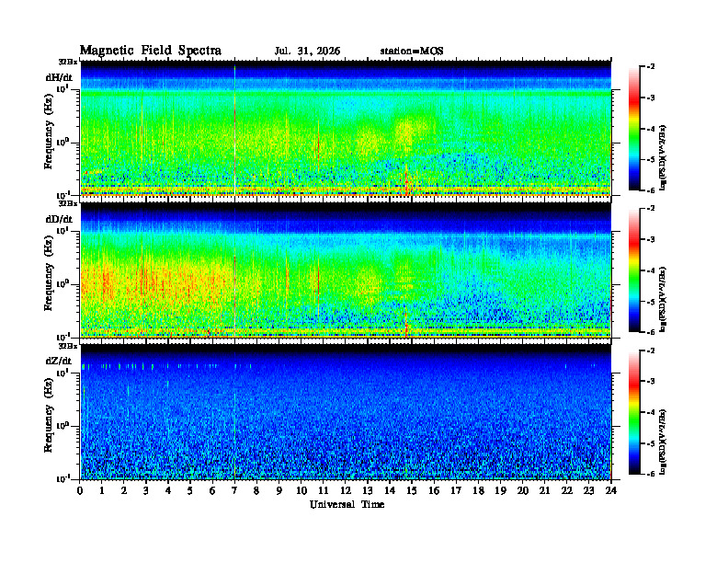
Task: Click the 7 UT vertical spike in dH/dt spectrogram
Action: tap(235, 130)
